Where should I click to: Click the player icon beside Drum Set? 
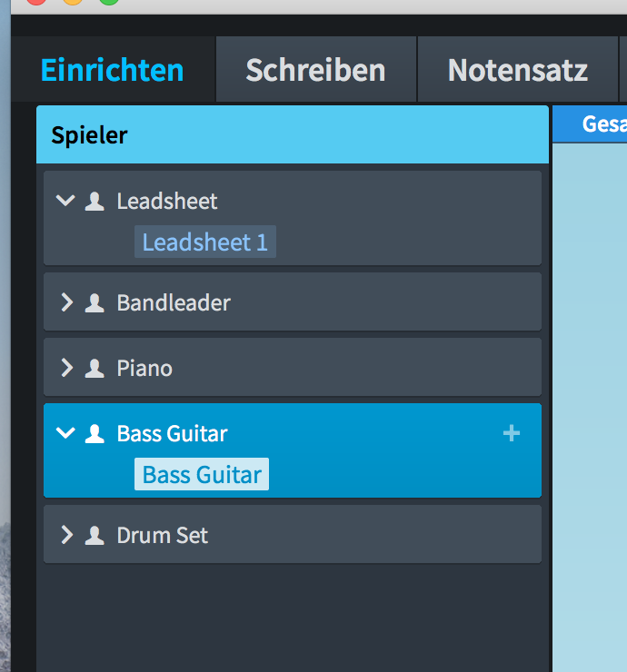[95, 536]
